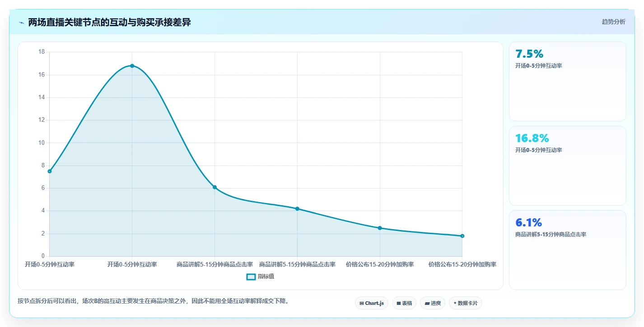The height and width of the screenshot is (327, 644).
Task: Click the 6.1% value text
Action: pyautogui.click(x=528, y=223)
